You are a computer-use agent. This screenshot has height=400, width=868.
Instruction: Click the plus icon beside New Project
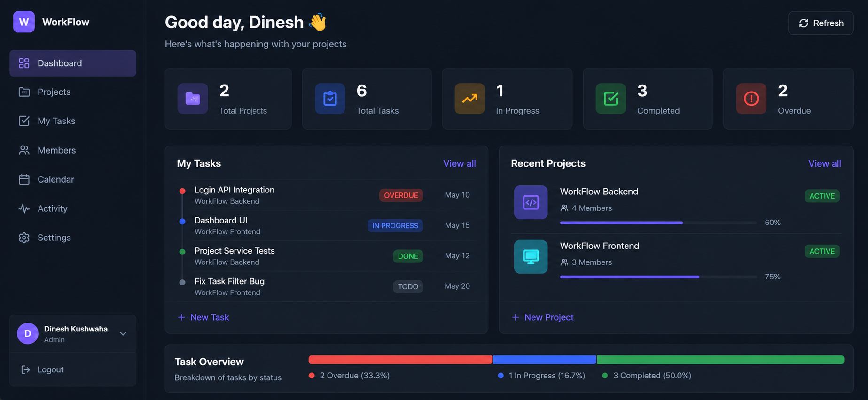(516, 317)
